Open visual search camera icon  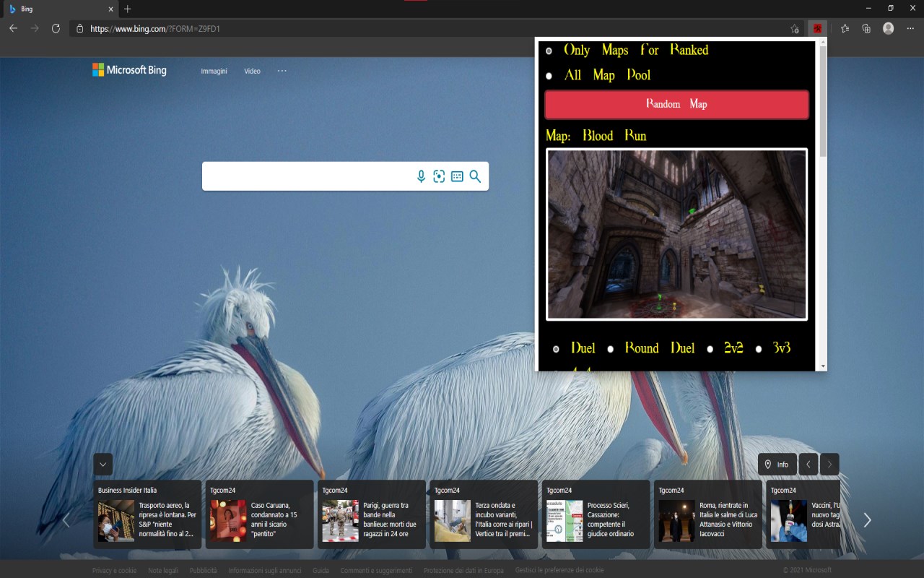pyautogui.click(x=439, y=176)
